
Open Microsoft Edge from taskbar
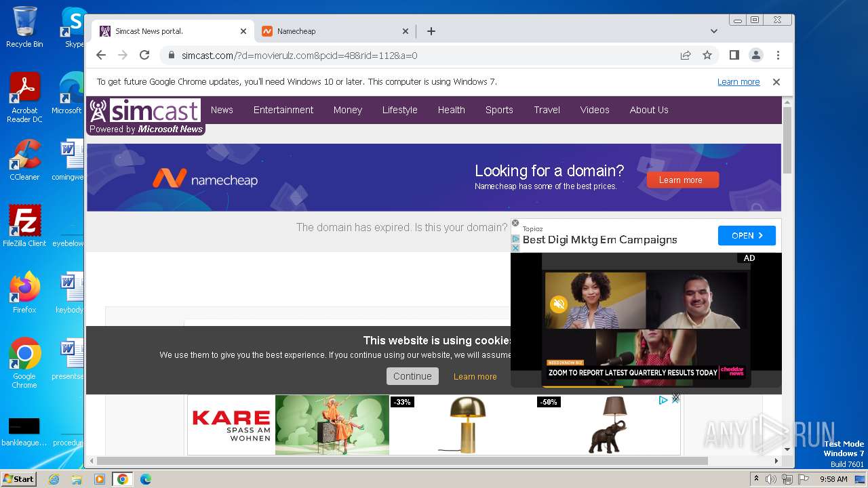pyautogui.click(x=146, y=479)
